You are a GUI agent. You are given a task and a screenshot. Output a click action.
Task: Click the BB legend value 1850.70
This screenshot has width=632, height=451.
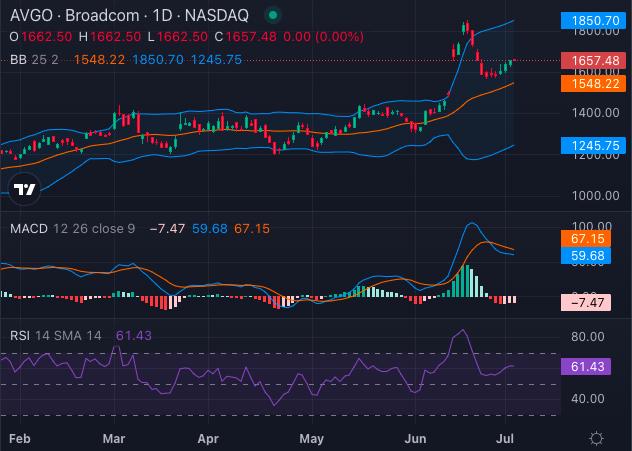(158, 60)
